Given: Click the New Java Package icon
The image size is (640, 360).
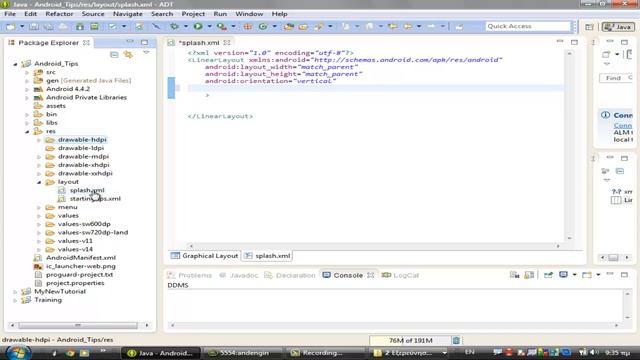Looking at the screenshot, I should [248, 27].
